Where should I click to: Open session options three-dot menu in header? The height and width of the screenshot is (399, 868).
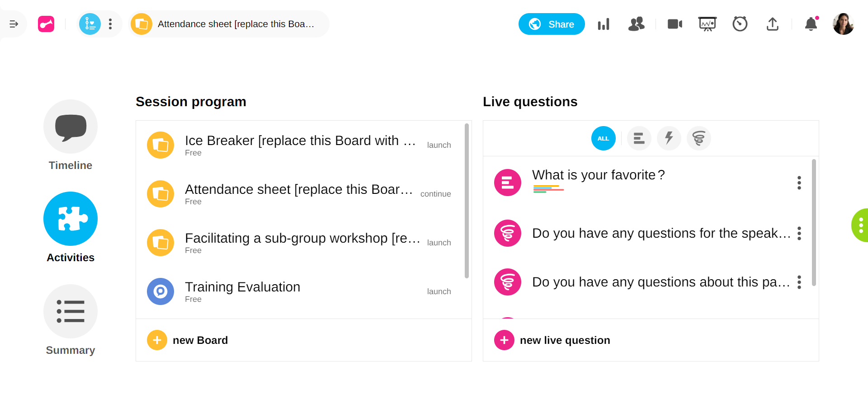point(110,24)
